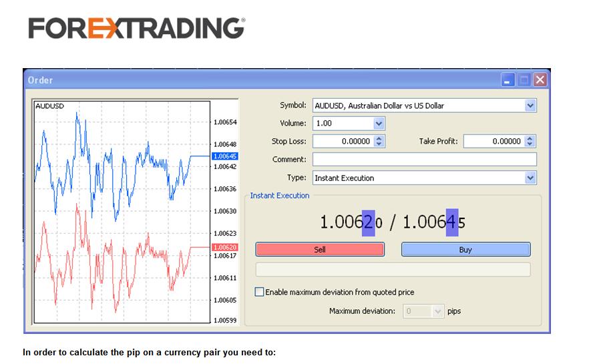
Task: Click the blue 1.00645 price tag on chart
Action: 224,156
